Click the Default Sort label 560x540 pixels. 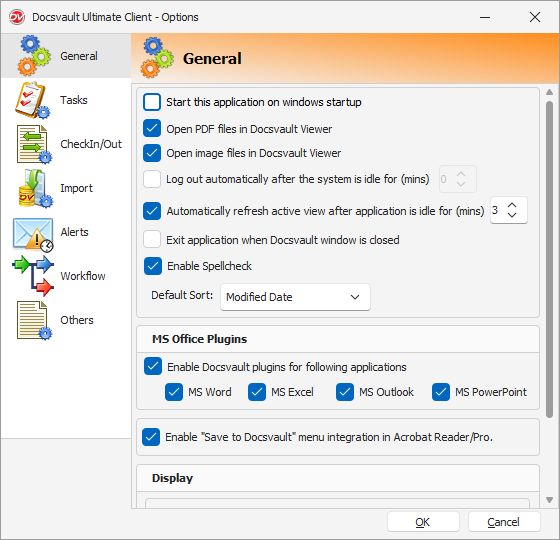coord(182,295)
